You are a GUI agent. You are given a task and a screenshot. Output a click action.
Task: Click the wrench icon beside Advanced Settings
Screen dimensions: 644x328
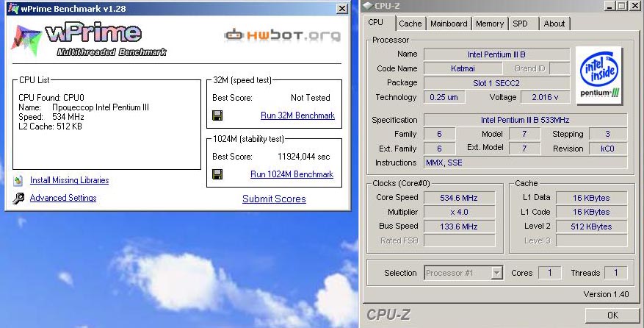[x=18, y=199]
